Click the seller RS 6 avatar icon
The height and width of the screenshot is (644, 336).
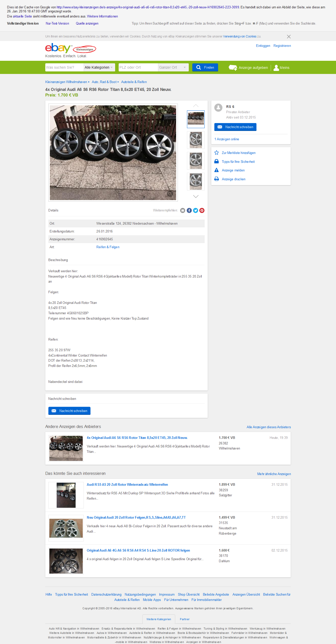point(218,108)
